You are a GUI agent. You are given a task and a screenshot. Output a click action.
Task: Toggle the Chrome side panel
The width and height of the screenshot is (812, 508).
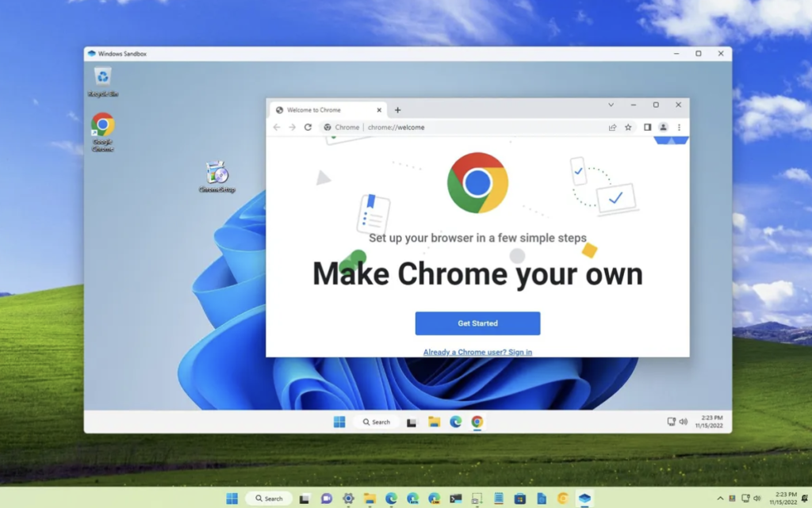click(647, 128)
